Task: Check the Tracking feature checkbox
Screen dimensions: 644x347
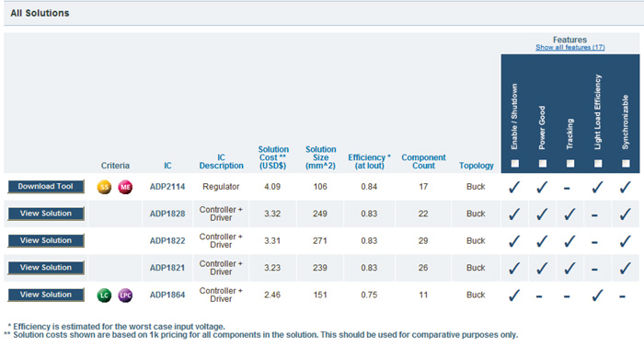Action: (570, 164)
